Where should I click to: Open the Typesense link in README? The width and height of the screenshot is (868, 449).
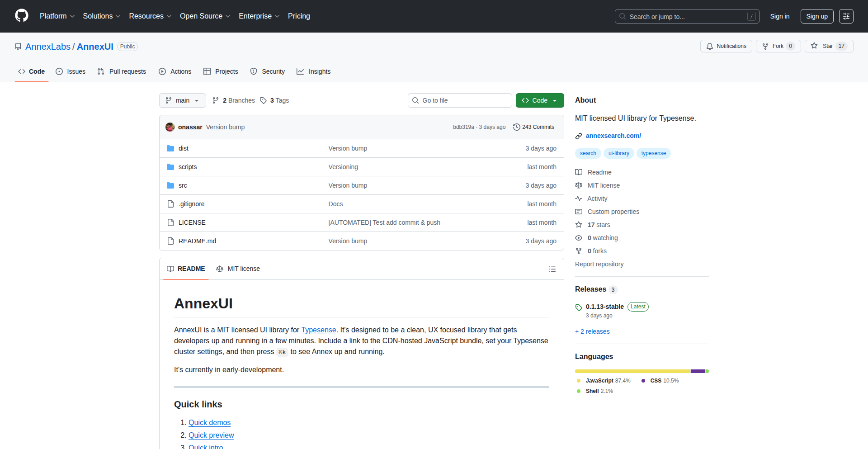pyautogui.click(x=319, y=330)
